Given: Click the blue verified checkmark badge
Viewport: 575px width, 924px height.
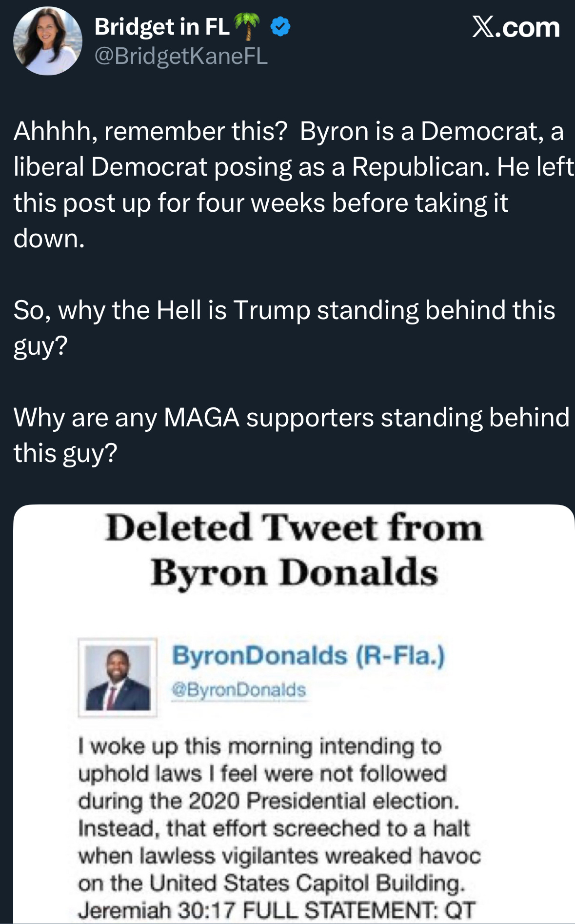Looking at the screenshot, I should (x=280, y=27).
